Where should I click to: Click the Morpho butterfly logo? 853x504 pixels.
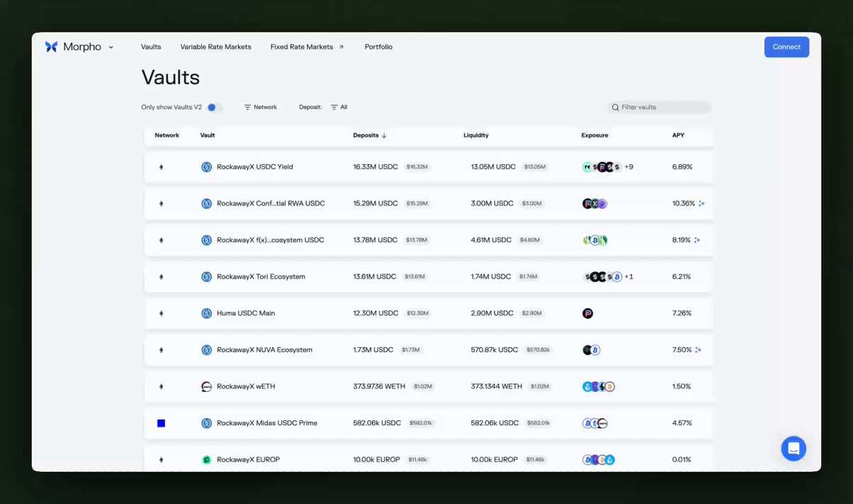coord(51,47)
